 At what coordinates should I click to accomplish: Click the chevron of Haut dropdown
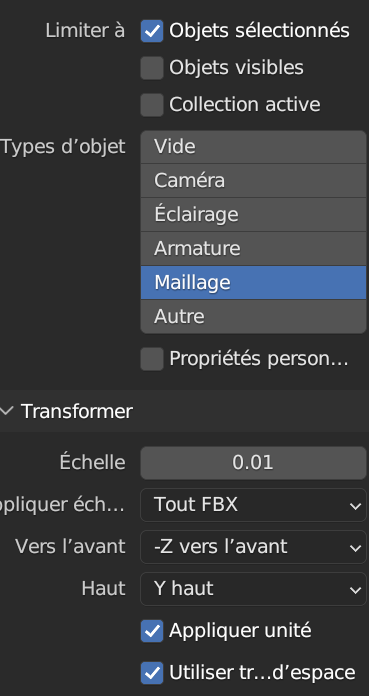tap(355, 590)
